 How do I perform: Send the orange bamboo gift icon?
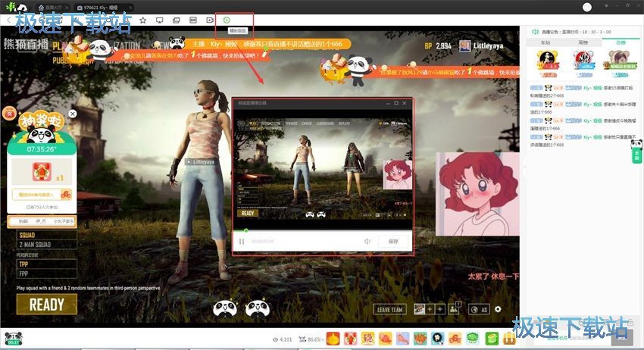pos(333,339)
